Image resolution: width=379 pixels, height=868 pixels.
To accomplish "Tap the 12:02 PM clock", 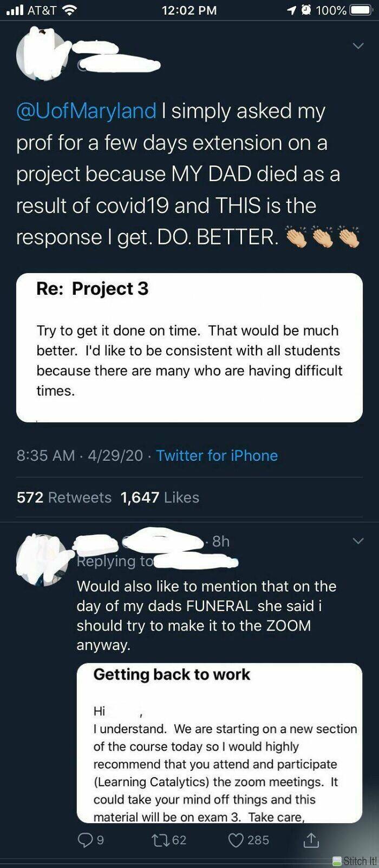I will point(189,10).
